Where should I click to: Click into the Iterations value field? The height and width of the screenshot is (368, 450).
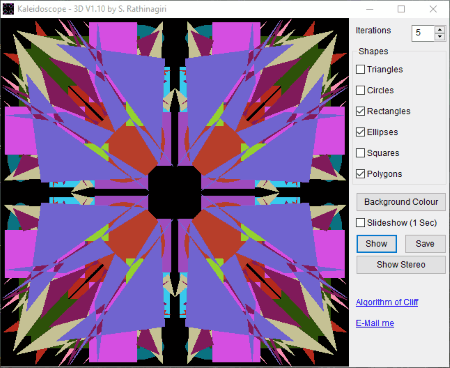(423, 33)
